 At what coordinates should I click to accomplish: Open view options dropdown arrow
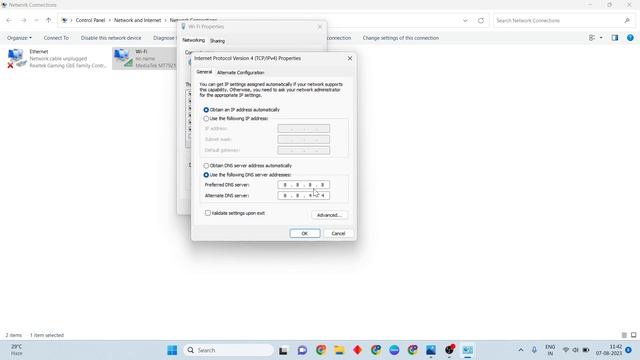pyautogui.click(x=601, y=38)
